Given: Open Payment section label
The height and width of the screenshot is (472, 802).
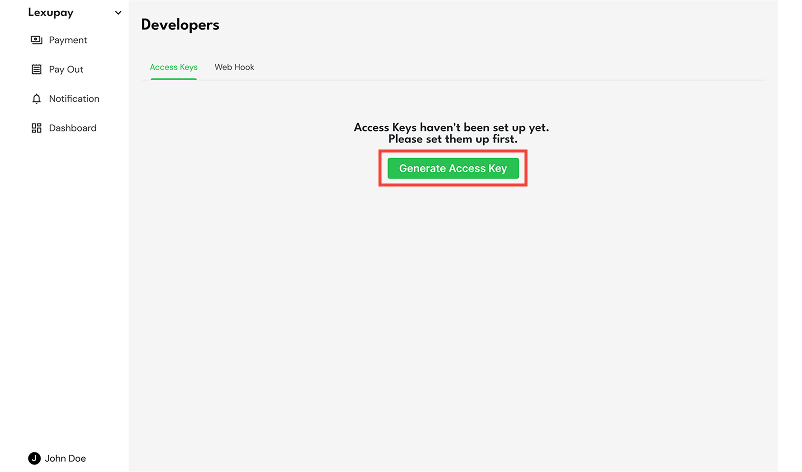Looking at the screenshot, I should click(x=68, y=40).
